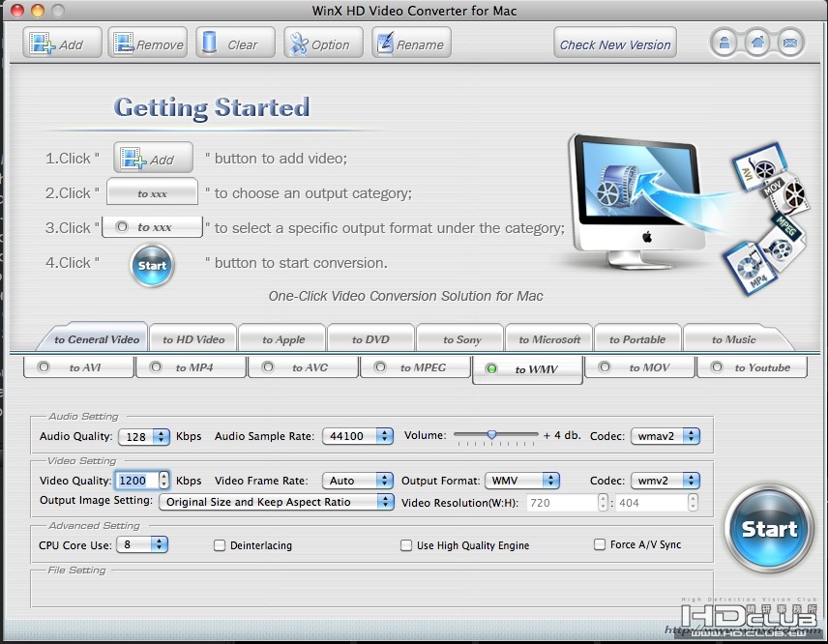The width and height of the screenshot is (828, 644).
Task: Open the Output Format WMV dropdown
Action: [x=521, y=481]
